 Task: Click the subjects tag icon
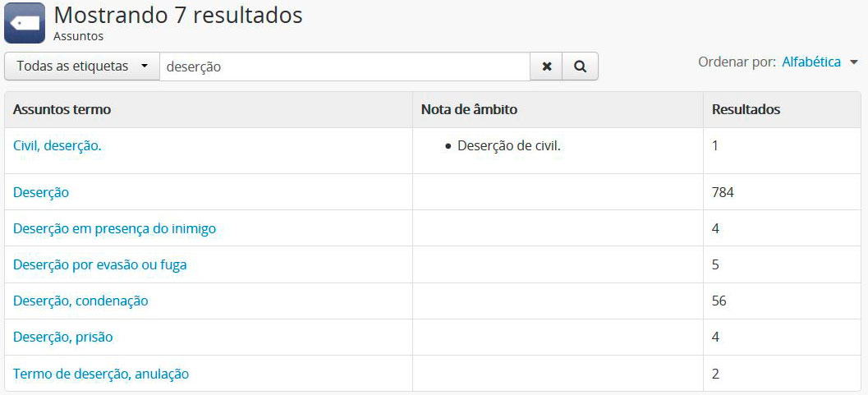(25, 23)
